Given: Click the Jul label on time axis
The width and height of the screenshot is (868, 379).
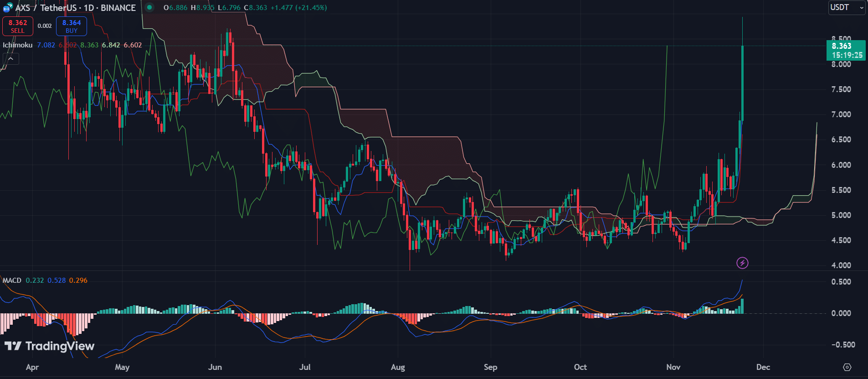Looking at the screenshot, I should click(305, 367).
